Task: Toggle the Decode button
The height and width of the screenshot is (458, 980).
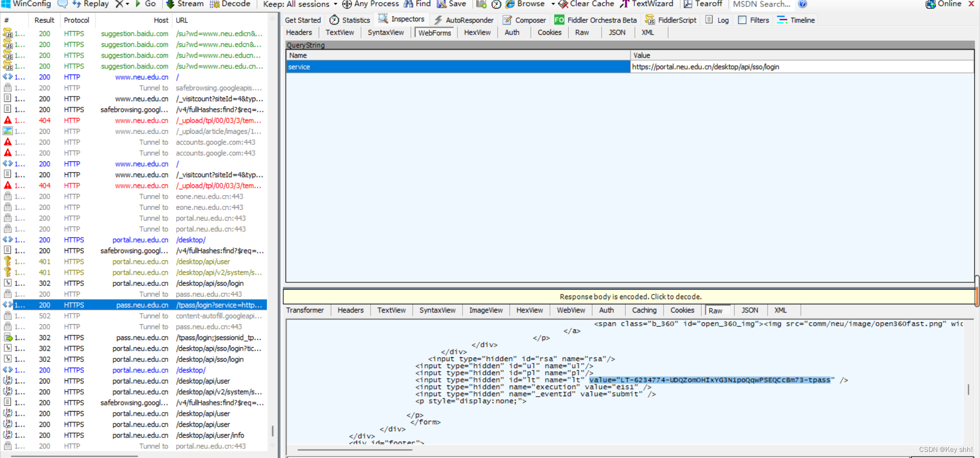Action: click(x=230, y=4)
